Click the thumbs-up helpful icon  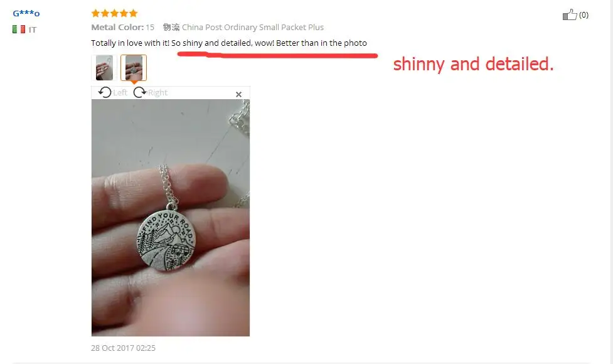click(x=570, y=15)
